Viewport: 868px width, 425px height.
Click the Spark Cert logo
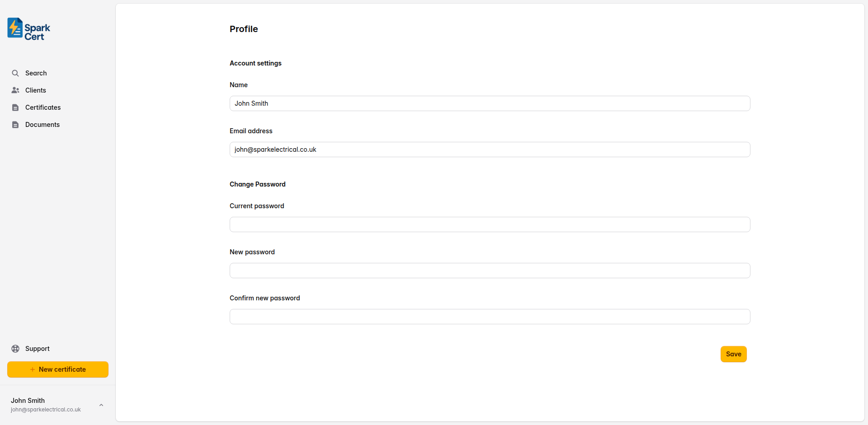(x=28, y=28)
